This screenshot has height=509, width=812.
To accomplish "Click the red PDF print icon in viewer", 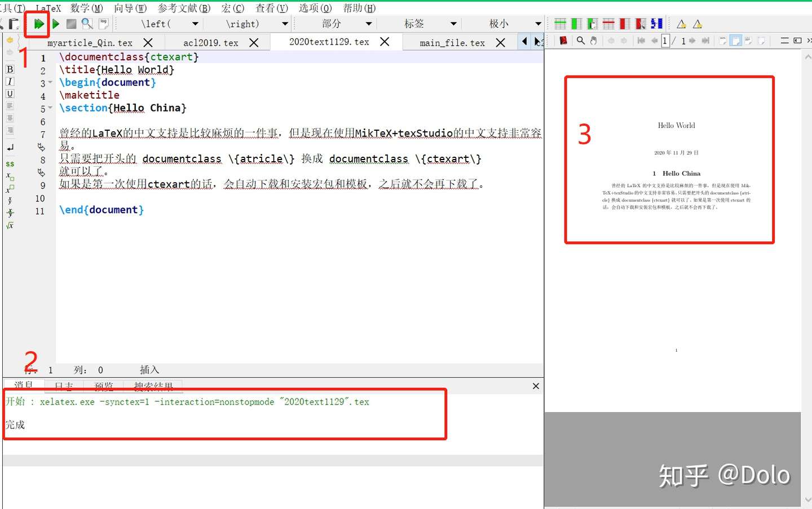I will pos(563,41).
